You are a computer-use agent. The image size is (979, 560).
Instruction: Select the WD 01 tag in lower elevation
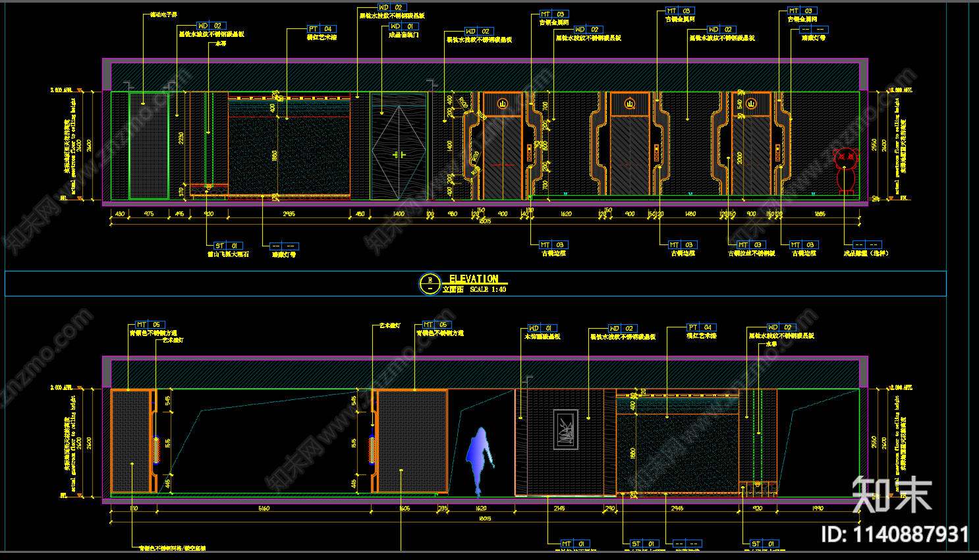(x=542, y=327)
